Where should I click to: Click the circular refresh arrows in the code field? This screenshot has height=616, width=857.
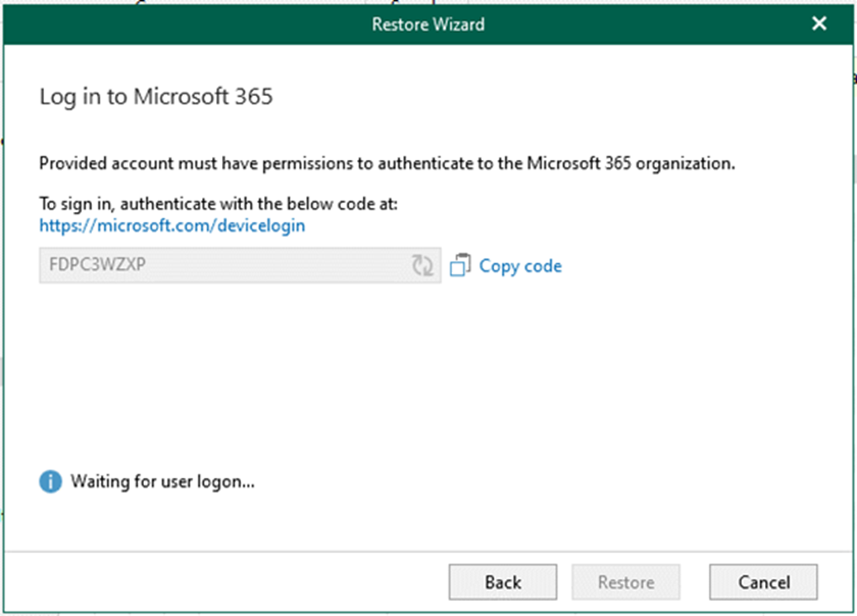[422, 265]
